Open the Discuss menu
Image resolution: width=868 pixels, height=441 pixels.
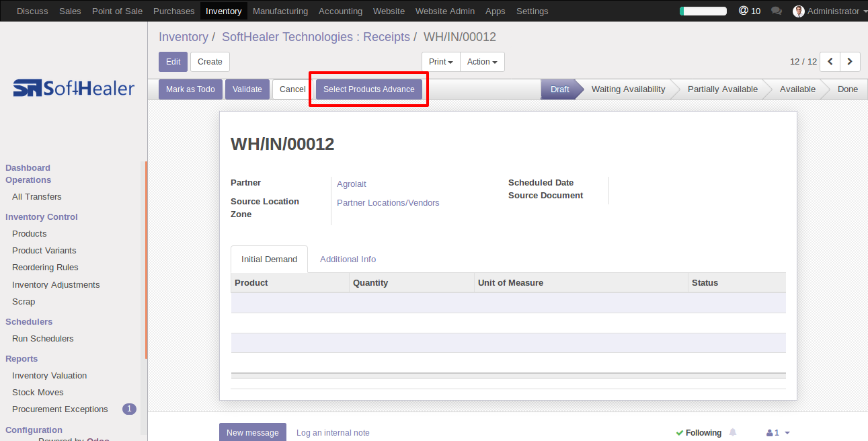point(32,11)
